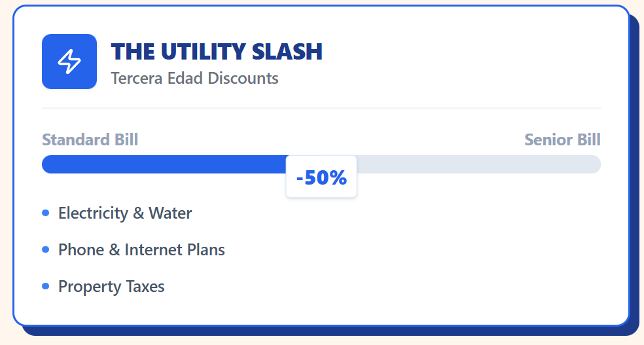The width and height of the screenshot is (644, 345).
Task: Select the Phone & Internet Plans list item
Action: tap(141, 249)
